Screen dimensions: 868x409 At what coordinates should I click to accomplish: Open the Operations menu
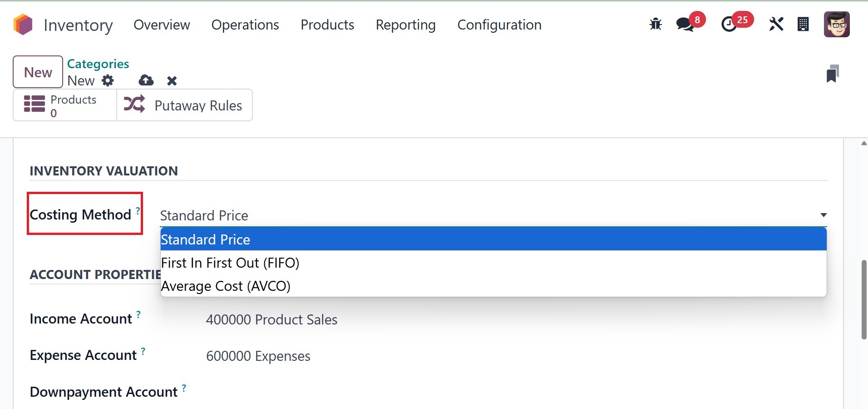click(245, 25)
